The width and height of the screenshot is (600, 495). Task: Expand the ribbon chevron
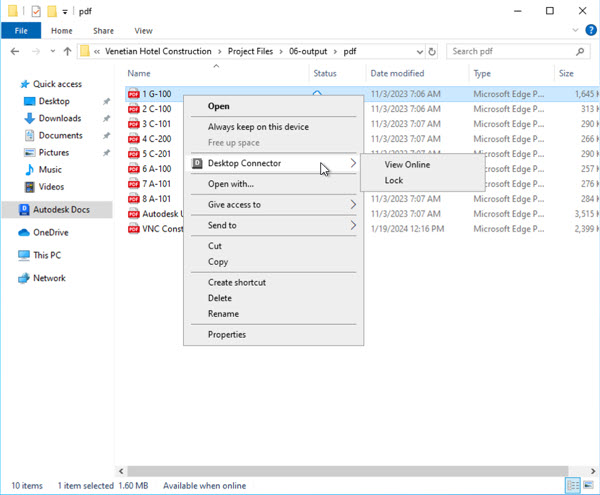(x=575, y=30)
